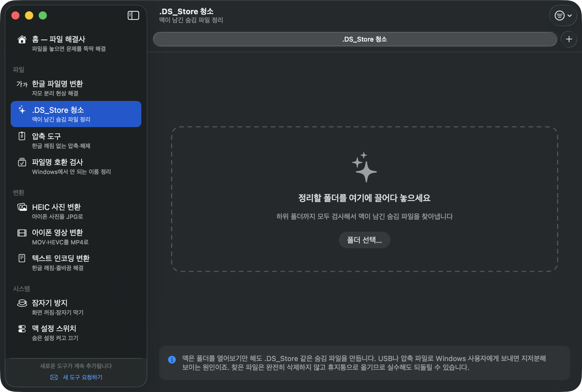Click the 가가 Korean filename icon
The width and height of the screenshot is (582, 392).
(22, 84)
